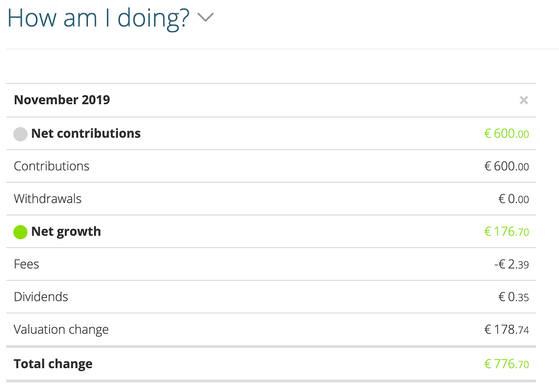The image size is (559, 392).
Task: Select the Total change row label
Action: (53, 364)
